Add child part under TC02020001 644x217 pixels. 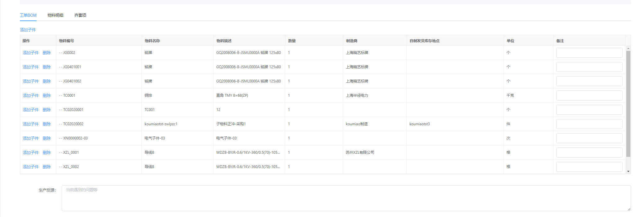[31, 110]
